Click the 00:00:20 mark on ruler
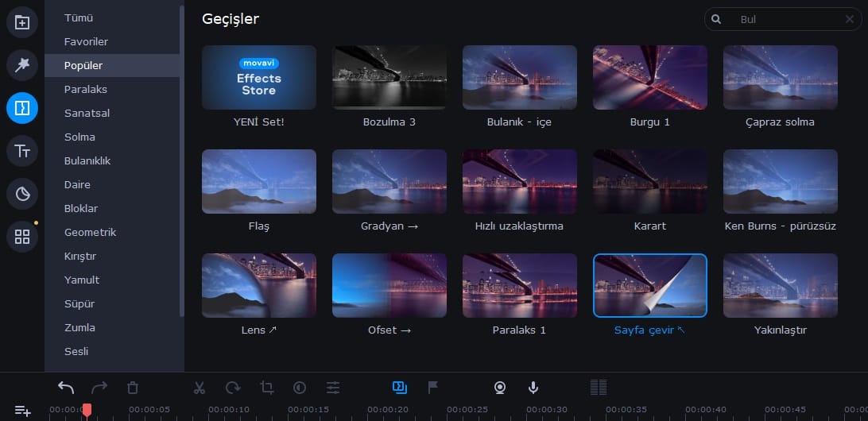Image resolution: width=868 pixels, height=421 pixels. click(388, 409)
